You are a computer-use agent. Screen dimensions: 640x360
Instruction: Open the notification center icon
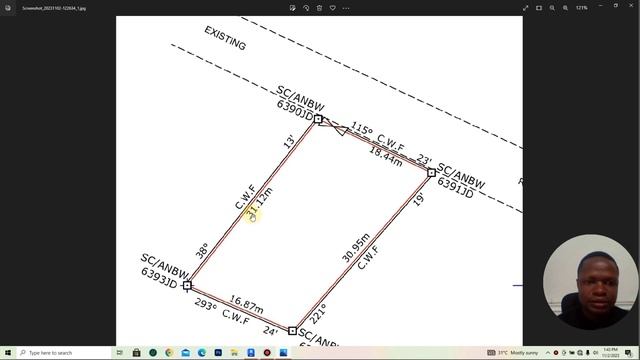tap(628, 353)
